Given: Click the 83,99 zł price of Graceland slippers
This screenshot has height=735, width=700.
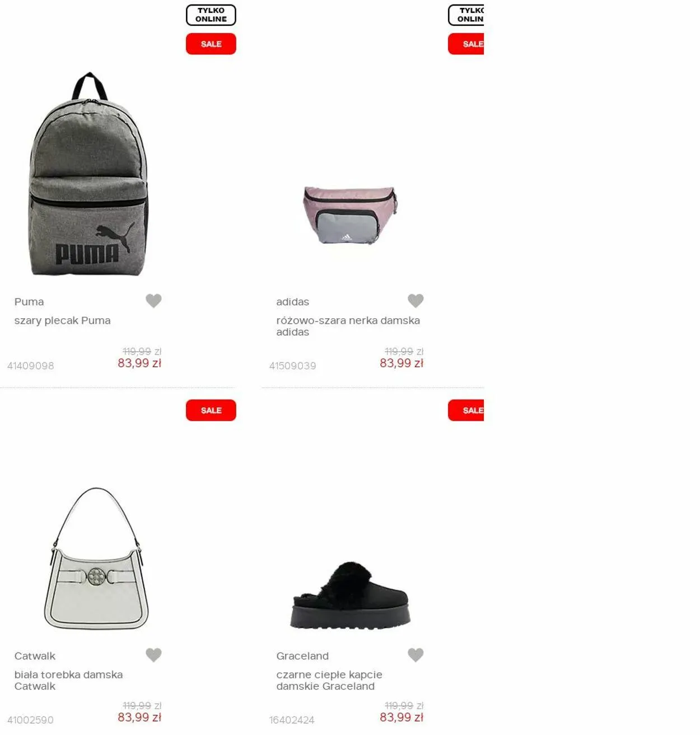Looking at the screenshot, I should 402,717.
